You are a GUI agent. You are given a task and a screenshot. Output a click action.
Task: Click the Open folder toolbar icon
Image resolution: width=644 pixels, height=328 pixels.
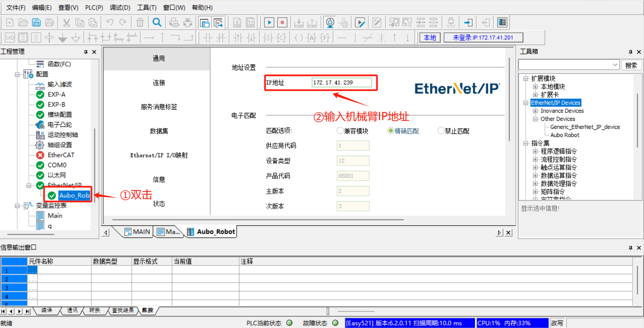[23, 23]
